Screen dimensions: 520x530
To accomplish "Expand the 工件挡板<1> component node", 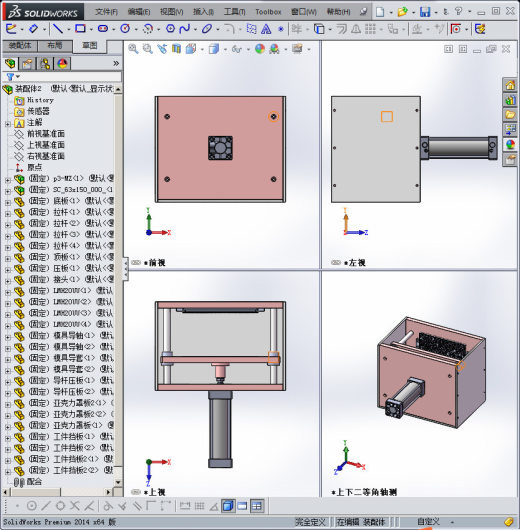I will [x=8, y=438].
